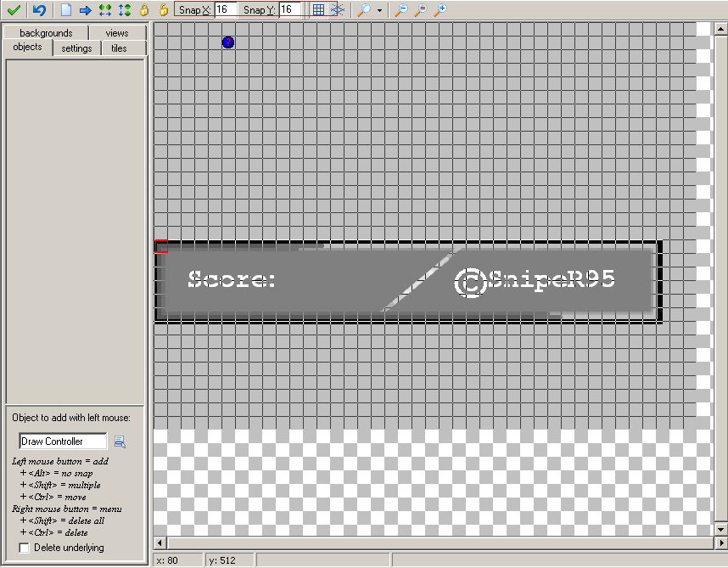Click the open padlock unlock-instances icon
The height and width of the screenshot is (568, 728).
164,10
